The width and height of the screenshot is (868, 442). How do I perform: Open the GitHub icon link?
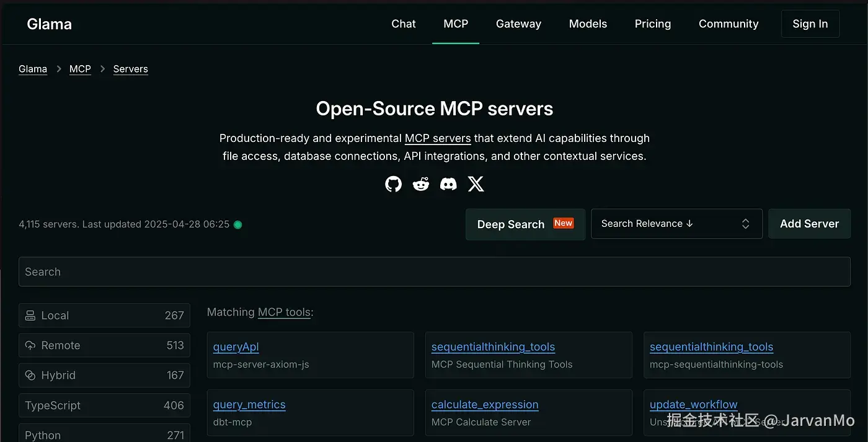393,184
